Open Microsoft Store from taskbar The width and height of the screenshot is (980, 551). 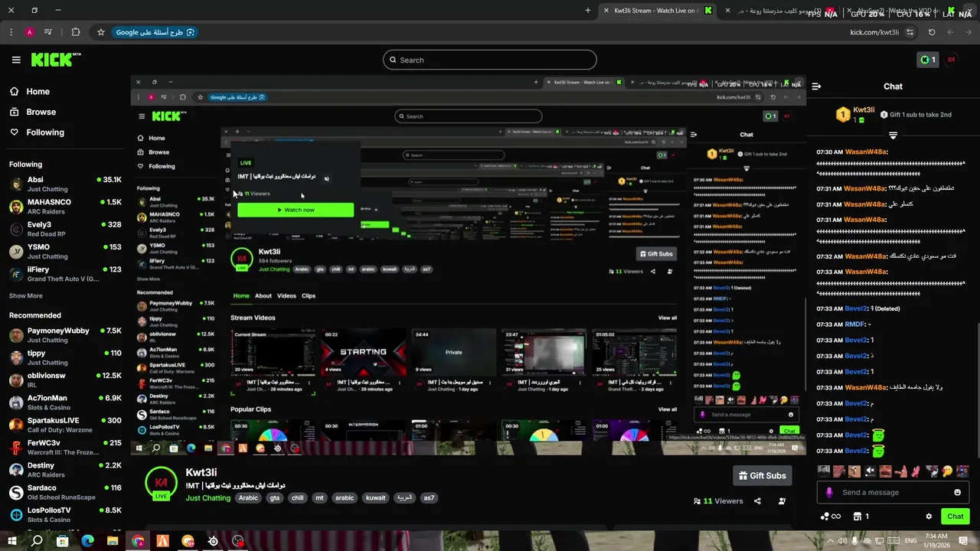62,541
